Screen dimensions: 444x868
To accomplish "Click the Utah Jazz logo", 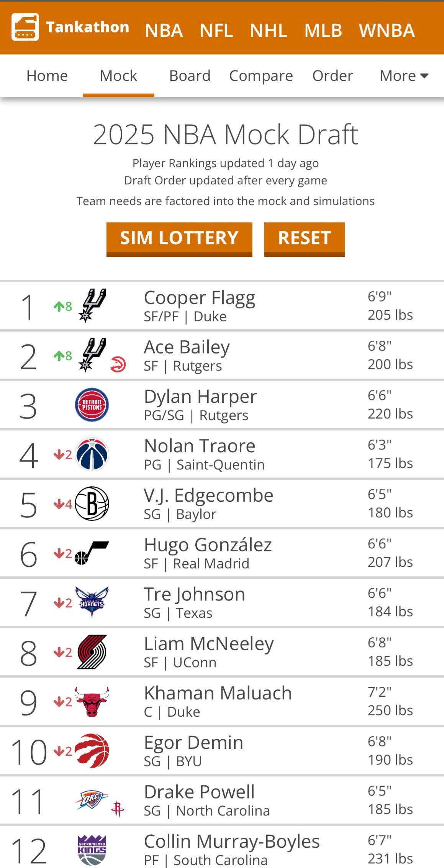I will point(92,553).
